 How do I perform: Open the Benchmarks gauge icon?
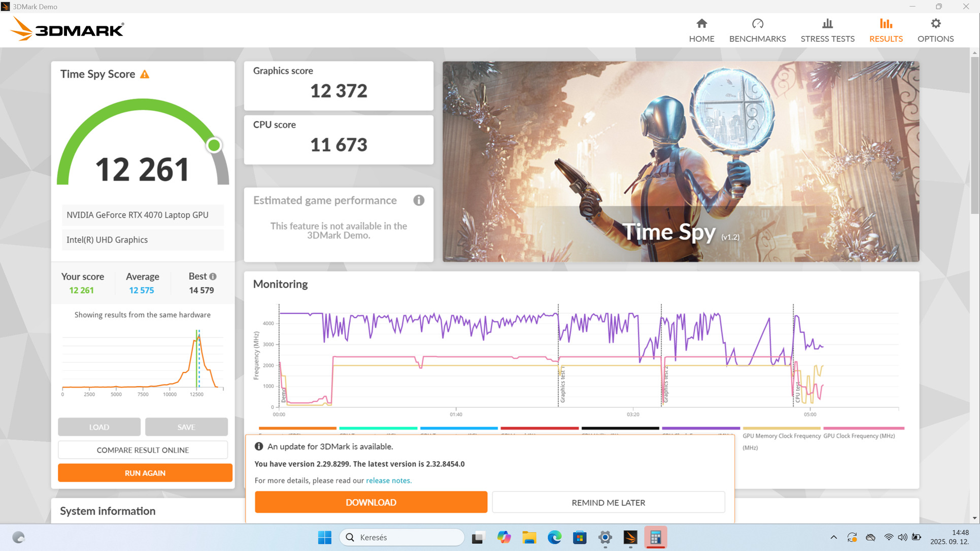pyautogui.click(x=757, y=24)
